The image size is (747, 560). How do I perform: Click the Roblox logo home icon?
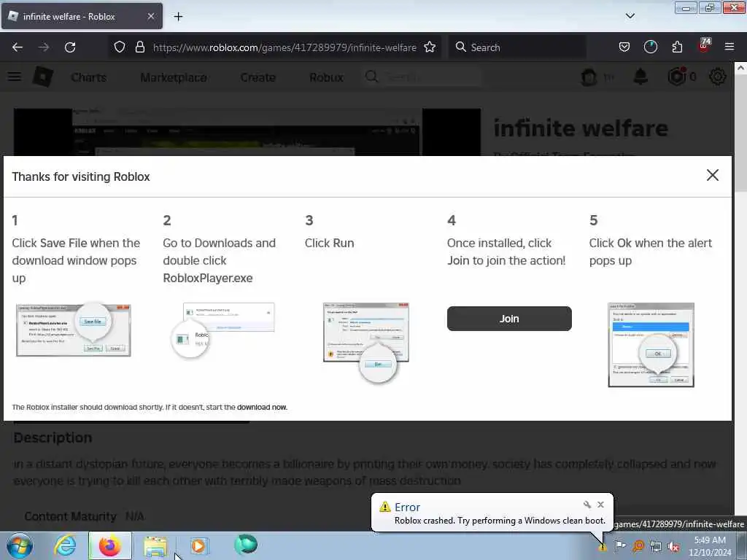pos(43,77)
